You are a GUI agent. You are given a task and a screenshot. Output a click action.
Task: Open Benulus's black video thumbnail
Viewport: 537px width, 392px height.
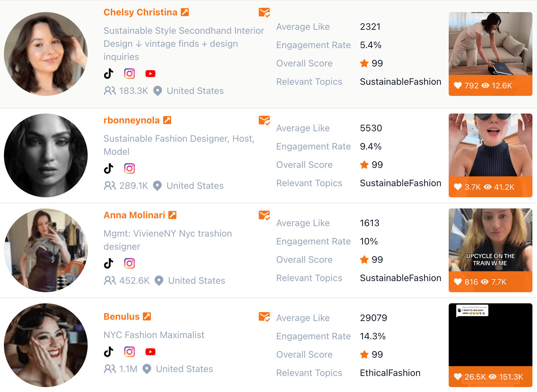pos(491,345)
